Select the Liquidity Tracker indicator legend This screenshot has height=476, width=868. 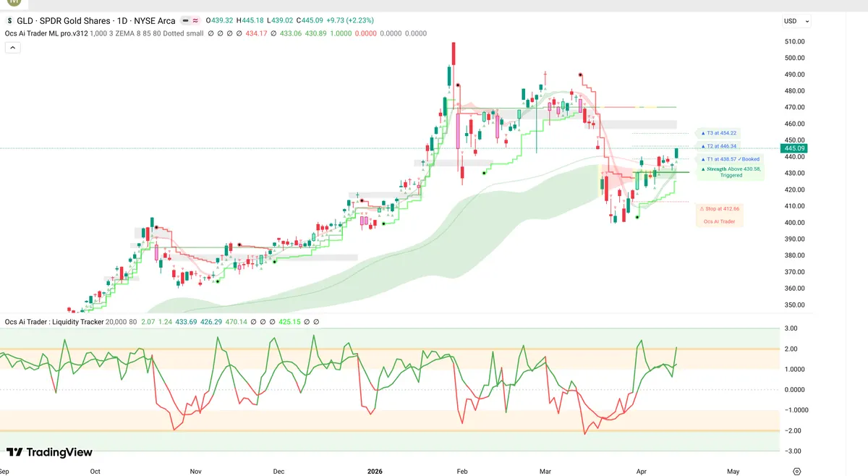pyautogui.click(x=54, y=321)
